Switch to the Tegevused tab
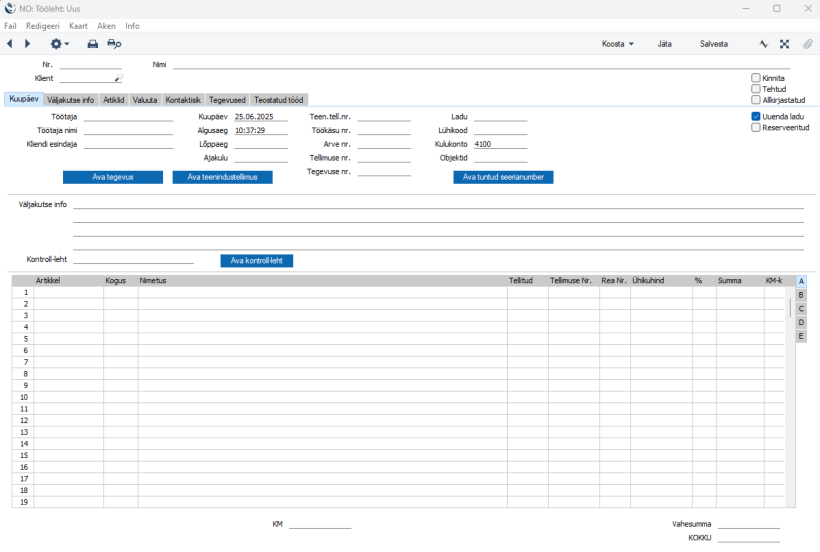Viewport: 820px width, 552px height. tap(227, 100)
